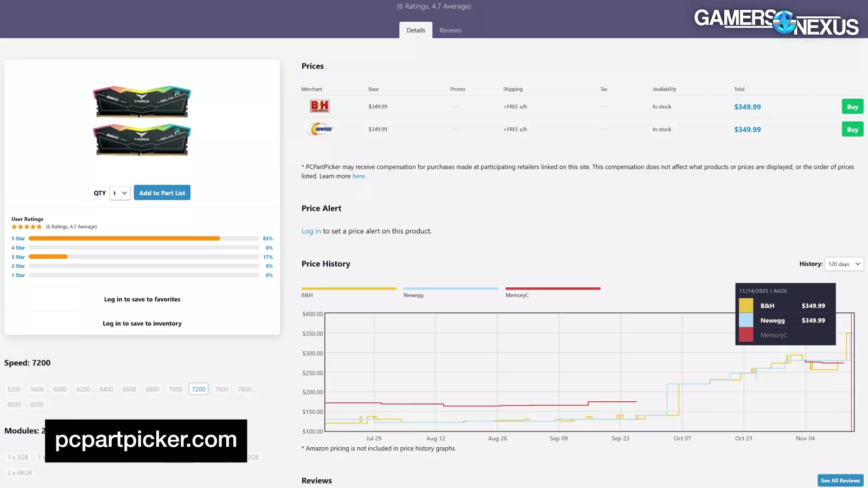Click the Newegg merchant logo
The height and width of the screenshot is (488, 868).
click(321, 129)
